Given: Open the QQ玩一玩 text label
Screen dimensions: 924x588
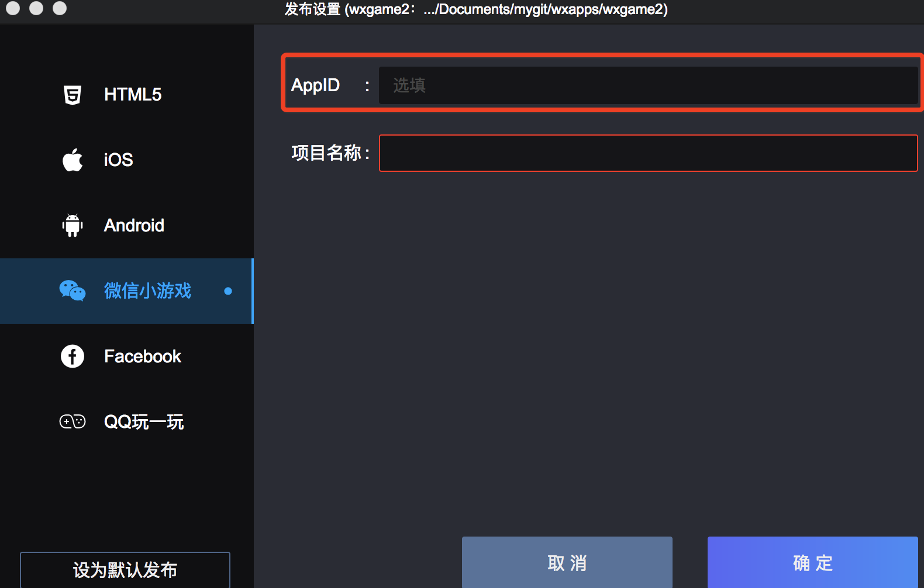Looking at the screenshot, I should [144, 422].
